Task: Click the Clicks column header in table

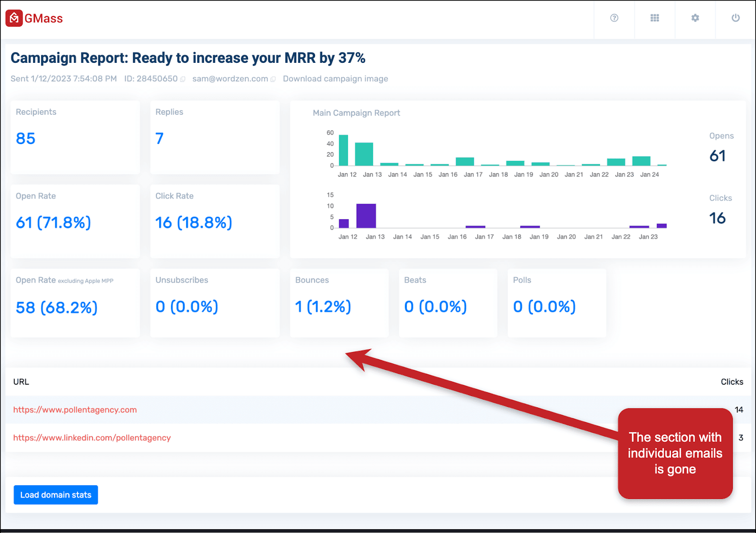Action: (x=732, y=382)
